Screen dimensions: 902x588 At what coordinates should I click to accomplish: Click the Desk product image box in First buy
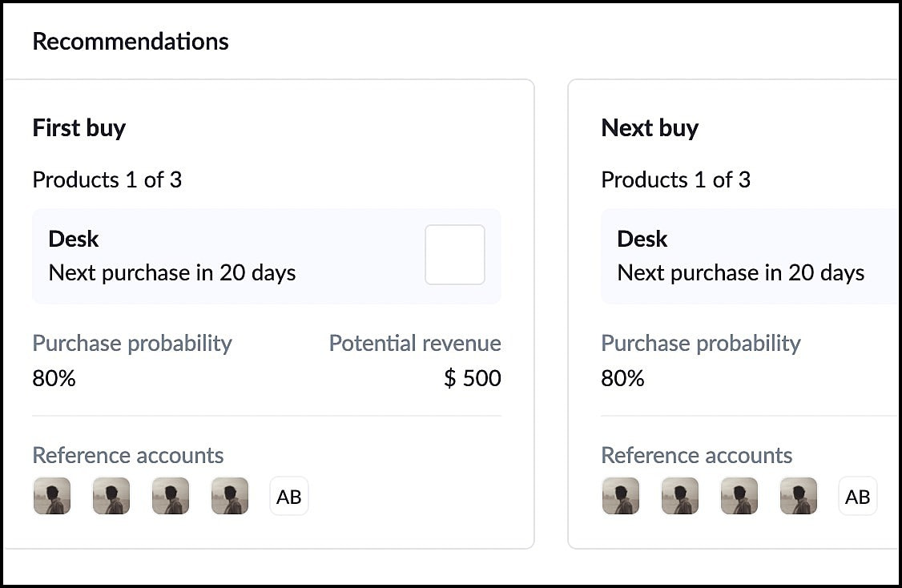pos(454,255)
